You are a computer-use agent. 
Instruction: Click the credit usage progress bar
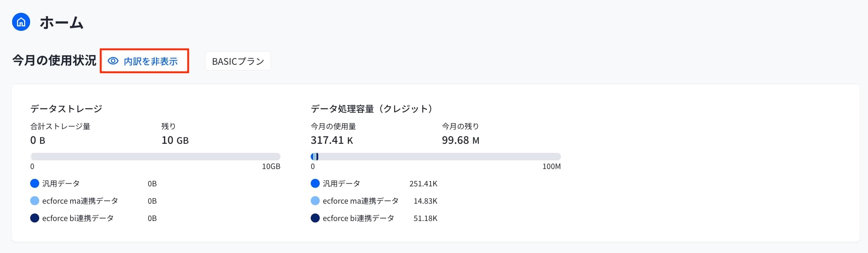[436, 157]
